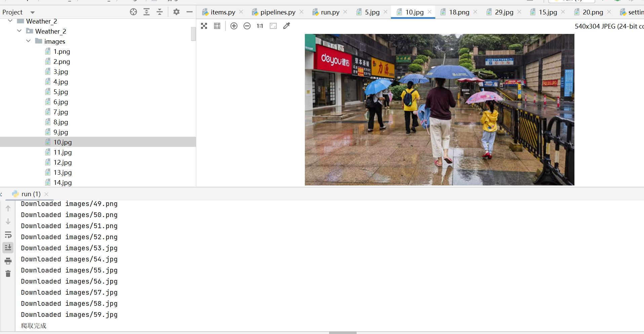Select 9.jpg in project tree
This screenshot has height=334, width=644.
coord(61,132)
